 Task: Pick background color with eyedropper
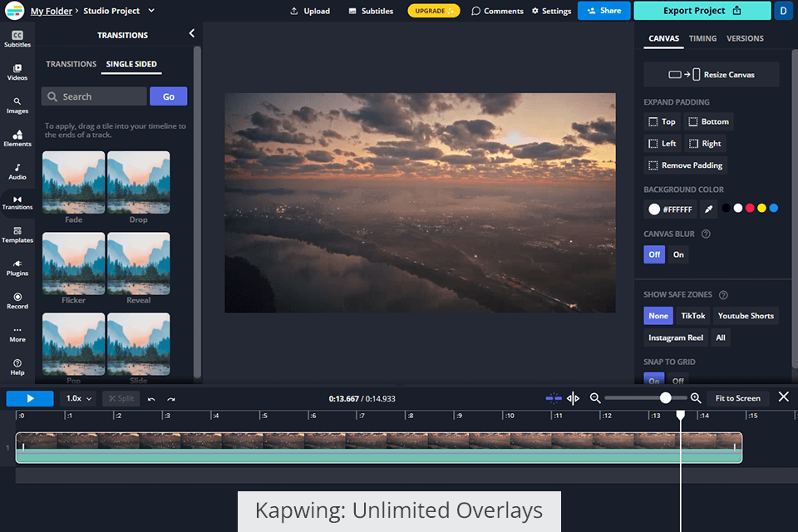click(708, 209)
